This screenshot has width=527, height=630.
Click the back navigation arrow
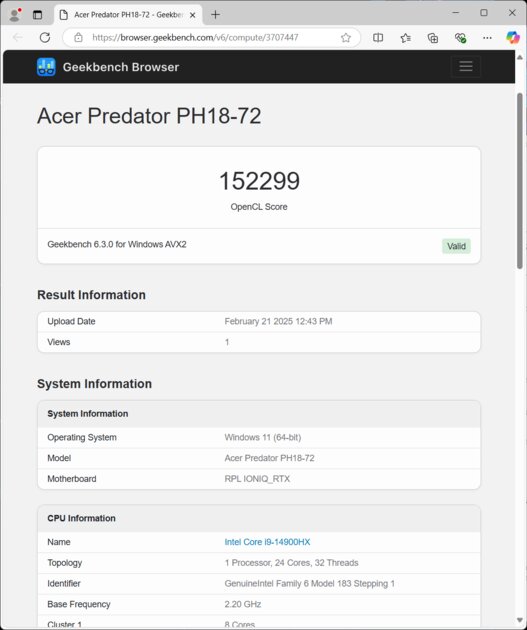18,38
